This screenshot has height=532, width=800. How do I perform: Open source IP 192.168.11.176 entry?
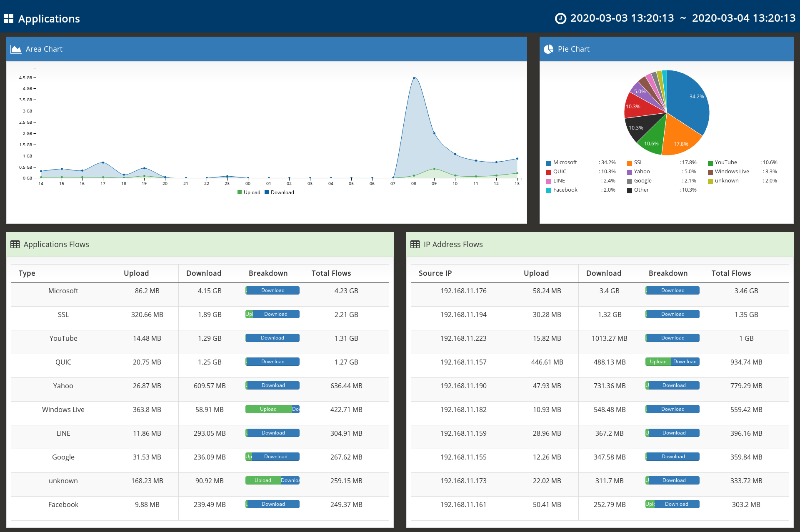[463, 291]
